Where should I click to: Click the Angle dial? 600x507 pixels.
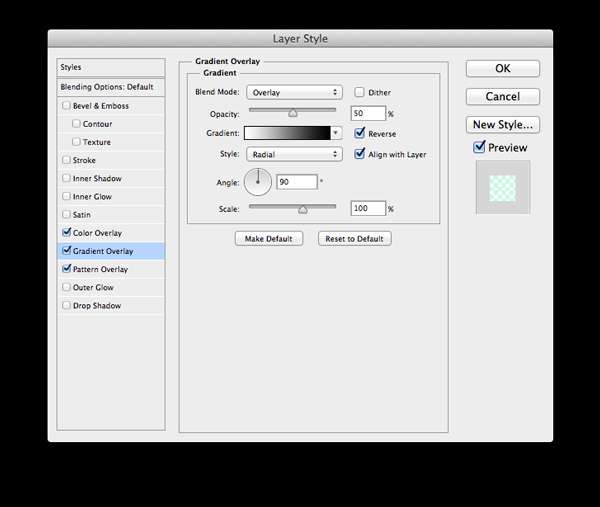pyautogui.click(x=258, y=182)
